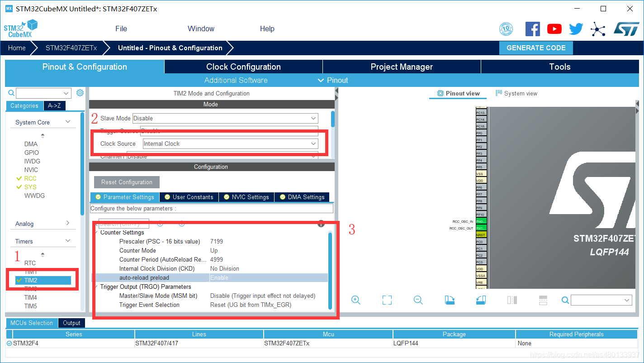Viewport: 644px width, 363px height.
Task: Select RCC under System Core
Action: 30,178
